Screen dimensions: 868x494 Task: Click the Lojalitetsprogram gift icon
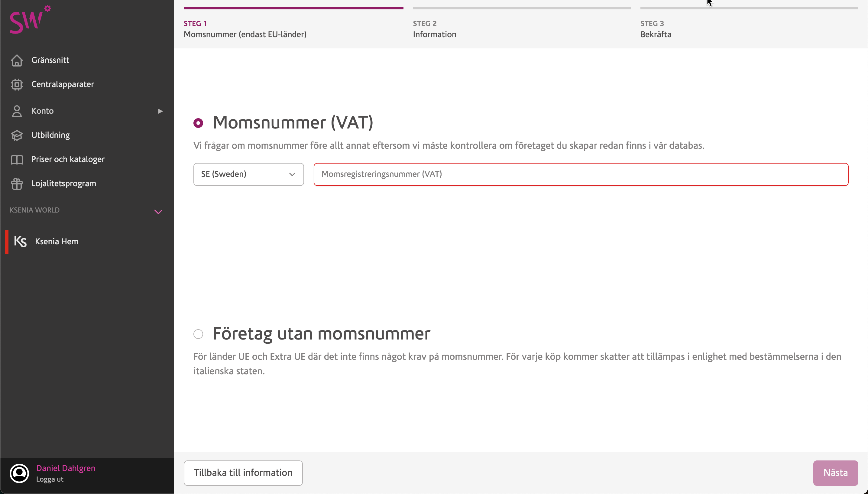(x=17, y=184)
